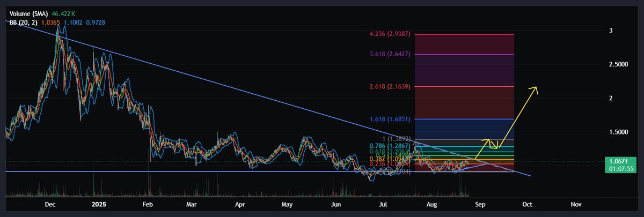Click the Jul label on time axis
644x217 pixels.
point(383,204)
